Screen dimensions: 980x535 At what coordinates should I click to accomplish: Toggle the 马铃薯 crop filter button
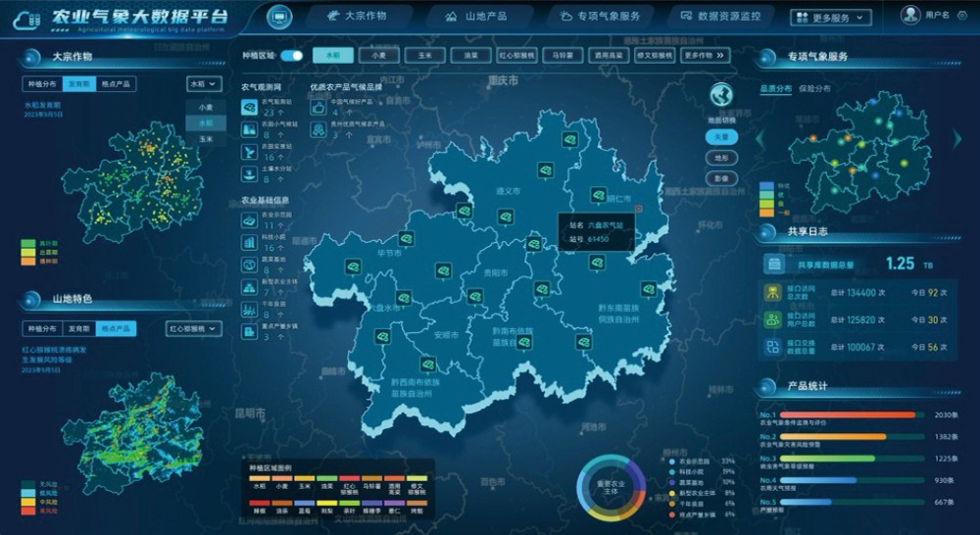[563, 55]
